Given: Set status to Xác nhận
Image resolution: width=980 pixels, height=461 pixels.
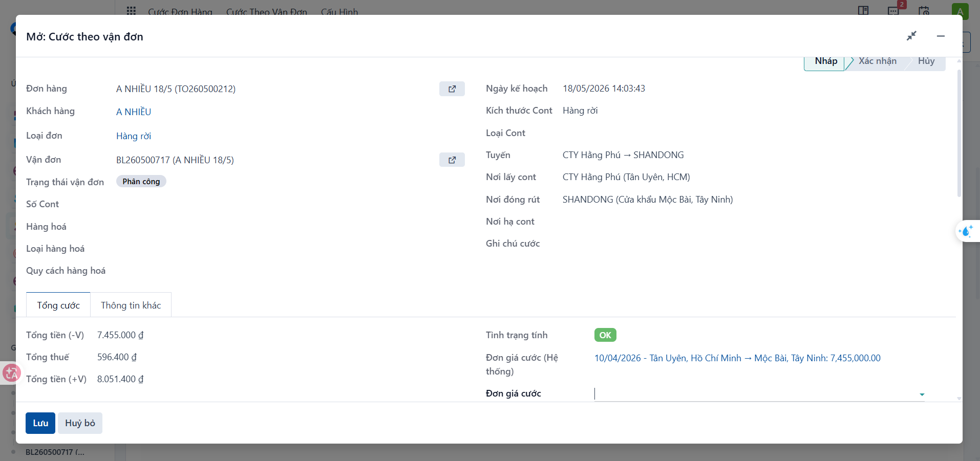Looking at the screenshot, I should pyautogui.click(x=877, y=61).
